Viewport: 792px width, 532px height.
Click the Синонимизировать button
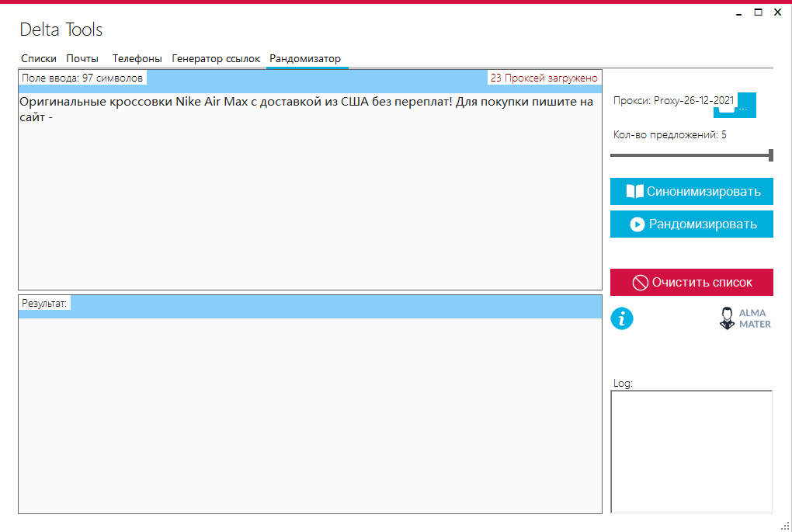point(692,192)
